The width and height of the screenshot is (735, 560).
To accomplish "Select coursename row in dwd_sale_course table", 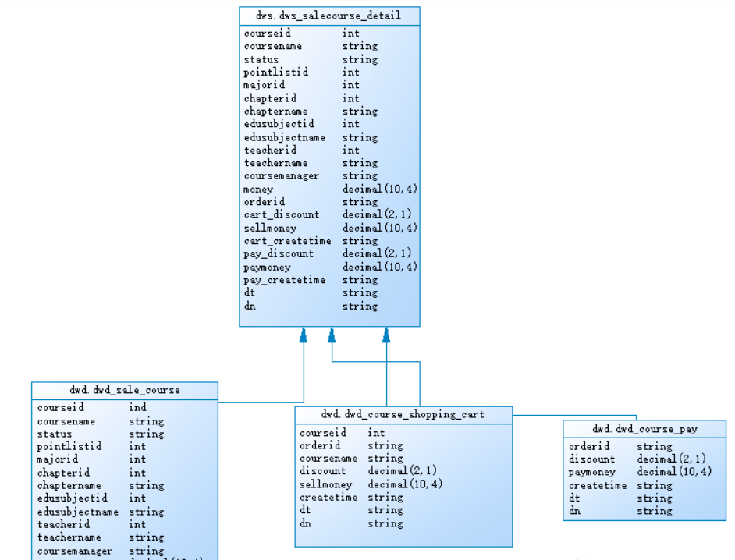I will tap(125, 421).
